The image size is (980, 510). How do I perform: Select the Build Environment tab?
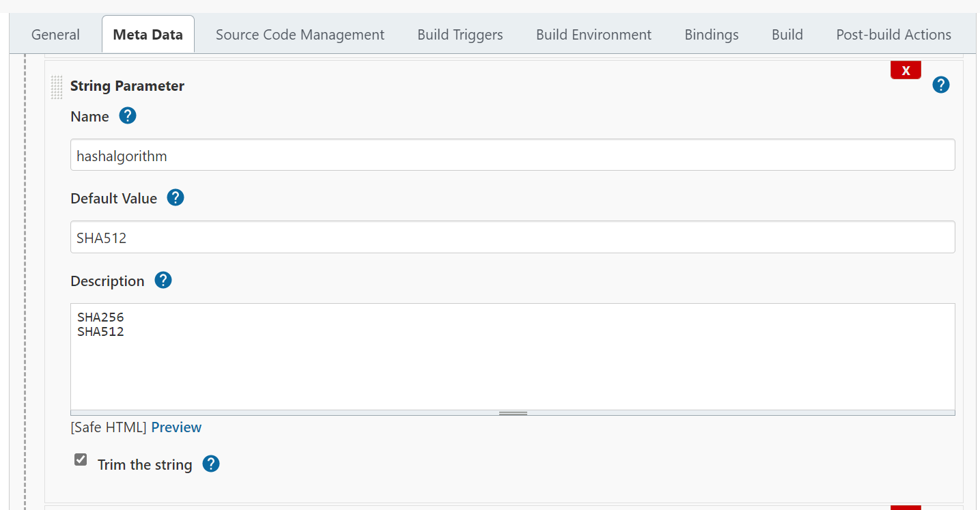[x=593, y=35]
